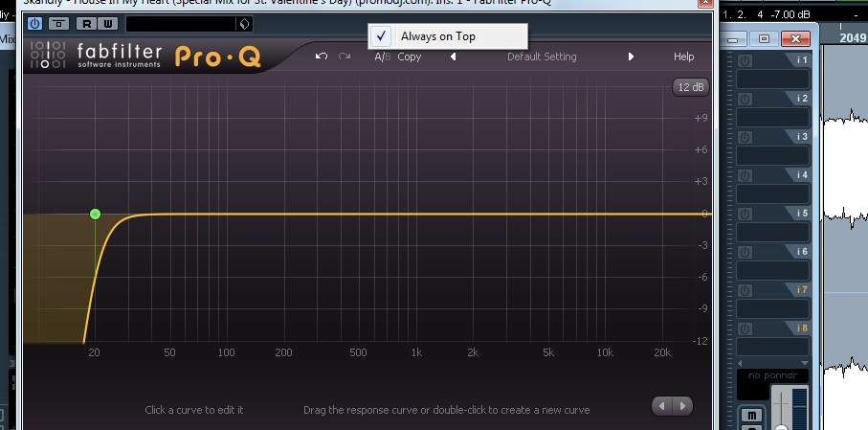The height and width of the screenshot is (430, 868).
Task: Activate insert slot i4 power button
Action: pyautogui.click(x=746, y=175)
